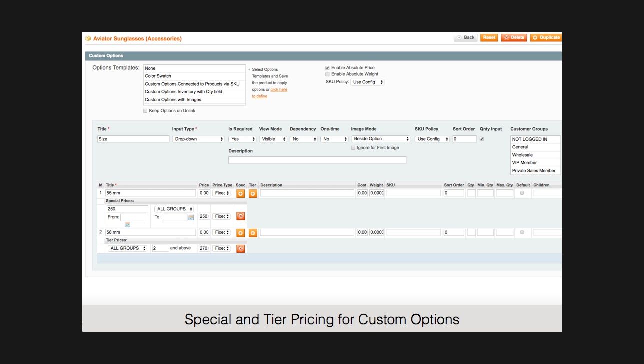Add a Special Price for the 55 mm option
The width and height of the screenshot is (644, 364).
(x=240, y=193)
